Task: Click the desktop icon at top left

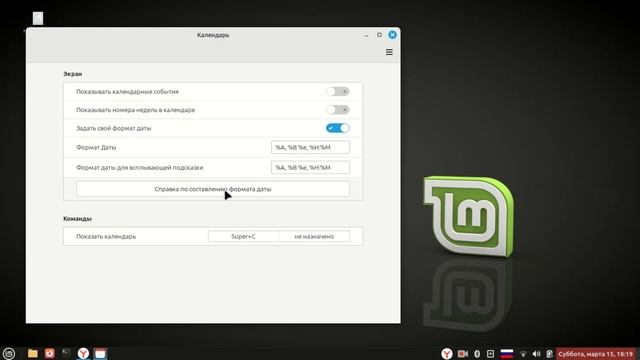Action: click(38, 18)
